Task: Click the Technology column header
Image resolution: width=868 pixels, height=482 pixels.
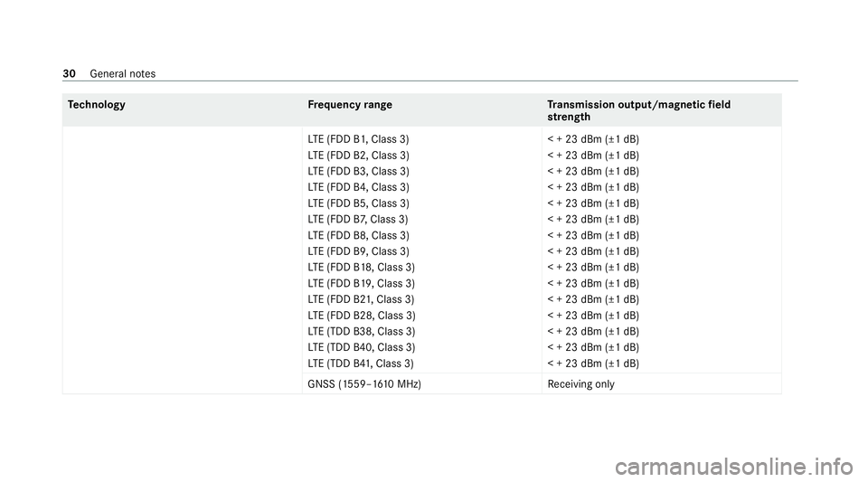Action: [x=97, y=105]
